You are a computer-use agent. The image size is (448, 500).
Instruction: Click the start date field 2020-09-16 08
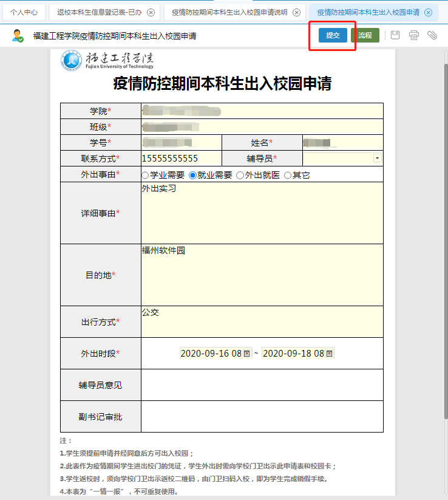pyautogui.click(x=216, y=354)
